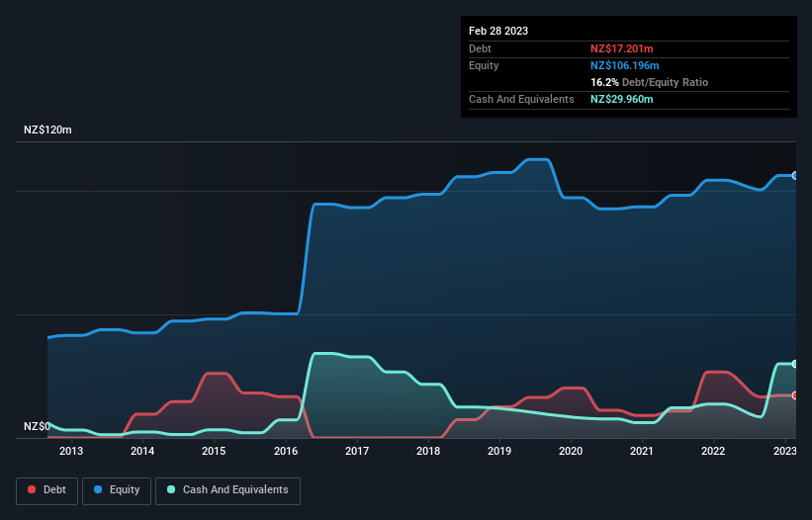Image resolution: width=812 pixels, height=520 pixels.
Task: Click the Cash value NZ$29.960m in tooltip
Action: tap(621, 99)
